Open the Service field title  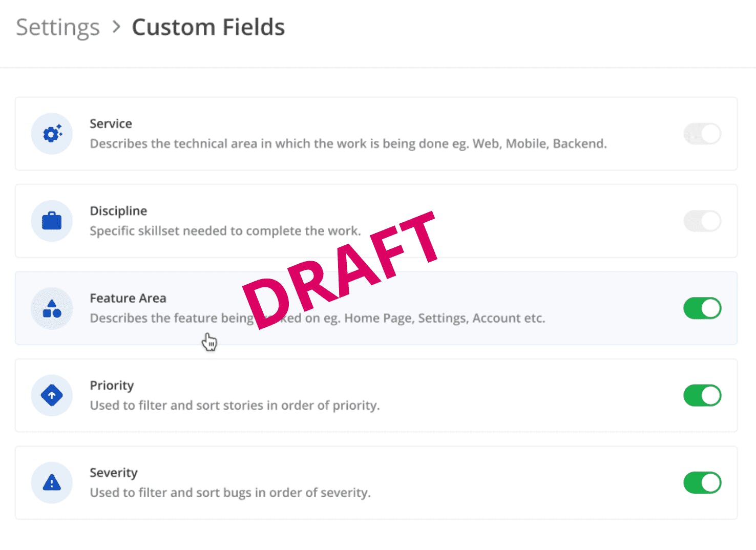[111, 123]
